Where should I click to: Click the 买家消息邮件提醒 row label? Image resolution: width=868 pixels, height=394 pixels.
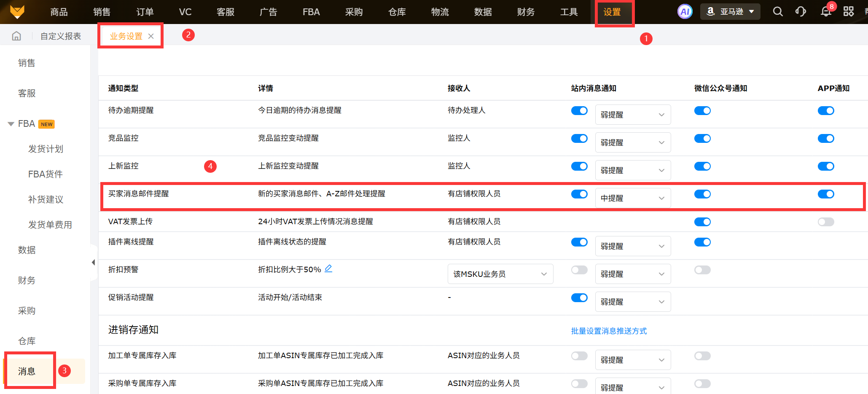pyautogui.click(x=138, y=193)
